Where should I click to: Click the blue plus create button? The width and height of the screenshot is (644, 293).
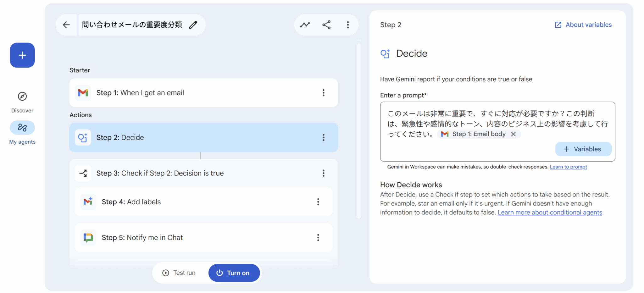click(22, 55)
